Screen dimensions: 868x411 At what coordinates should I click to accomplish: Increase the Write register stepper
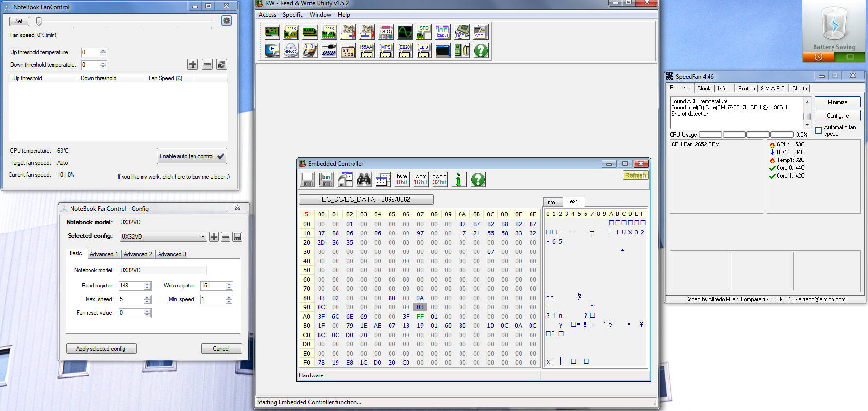point(230,284)
